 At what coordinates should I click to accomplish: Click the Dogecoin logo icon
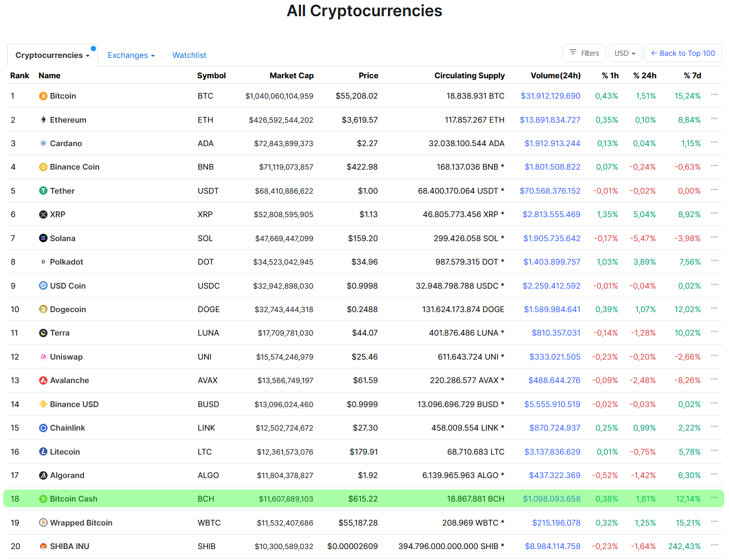[x=43, y=309]
